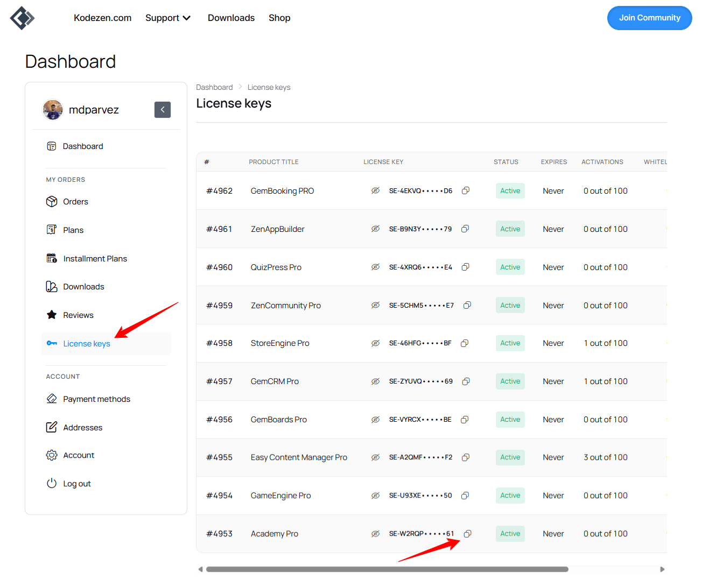This screenshot has width=702, height=588.
Task: Click order number #4958
Action: pyautogui.click(x=220, y=343)
